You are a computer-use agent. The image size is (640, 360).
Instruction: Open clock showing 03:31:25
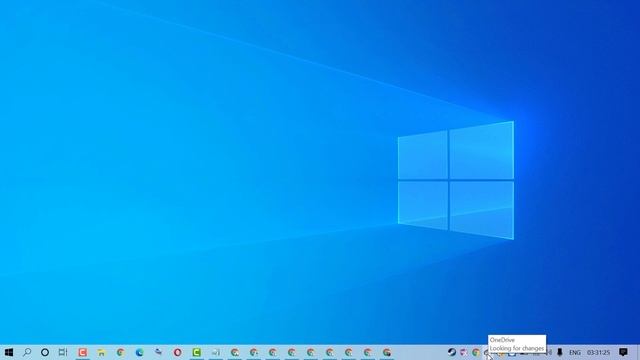(x=598, y=352)
